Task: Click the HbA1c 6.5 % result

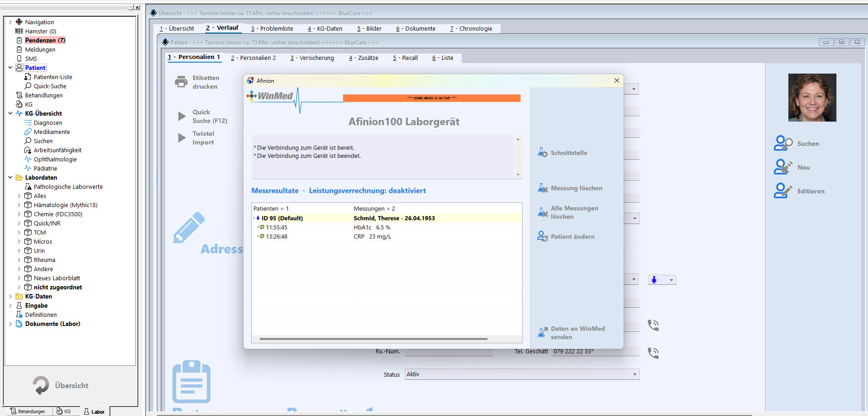Action: click(x=372, y=227)
